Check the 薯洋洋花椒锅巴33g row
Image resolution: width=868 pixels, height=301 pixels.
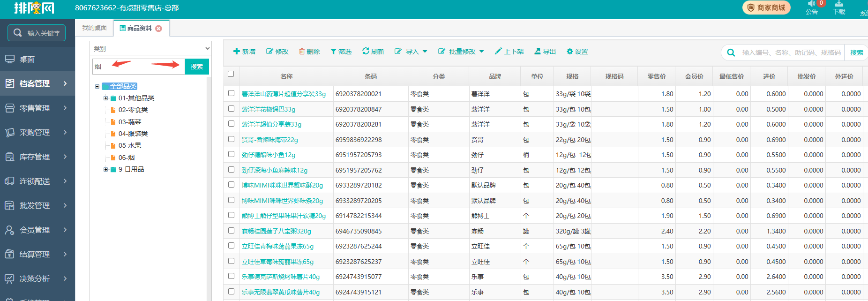tap(231, 108)
